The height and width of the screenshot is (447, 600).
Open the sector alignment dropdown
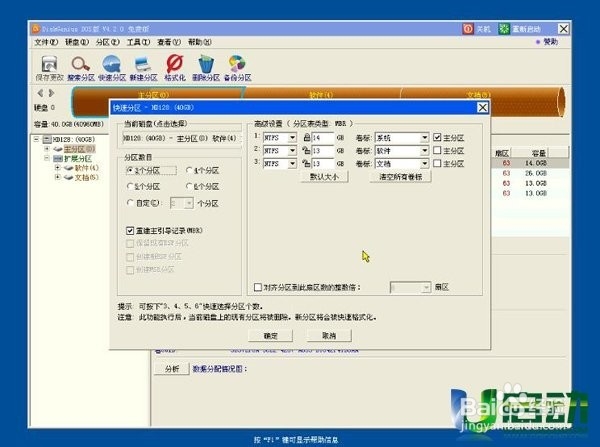coord(426,287)
